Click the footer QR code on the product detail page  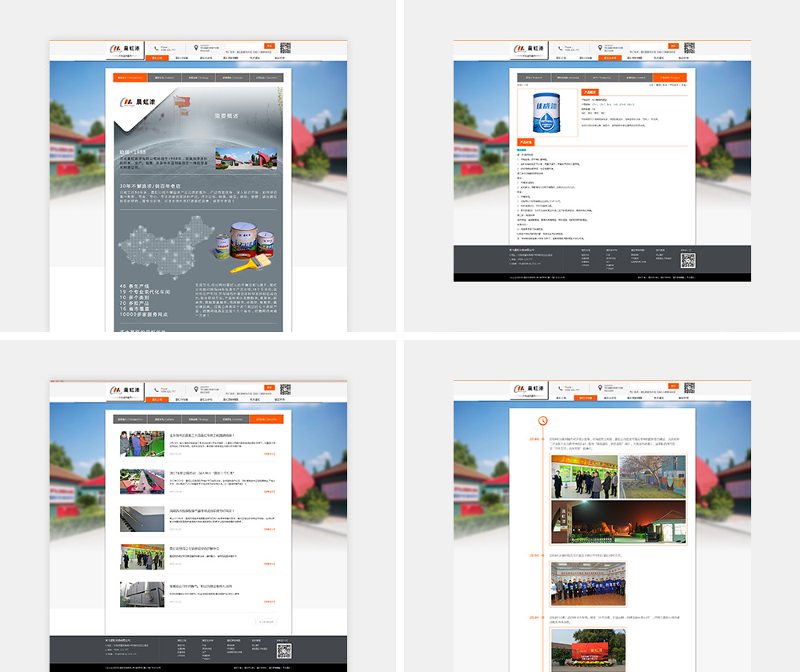[x=687, y=260]
